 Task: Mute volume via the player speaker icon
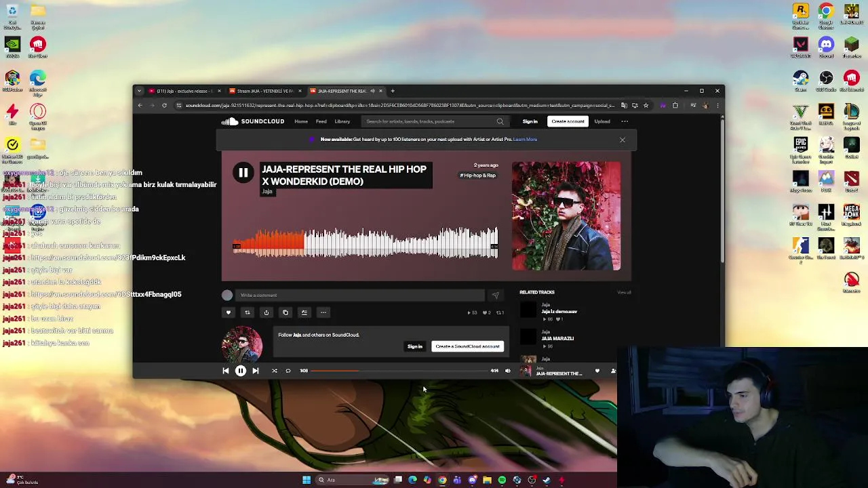pyautogui.click(x=507, y=371)
